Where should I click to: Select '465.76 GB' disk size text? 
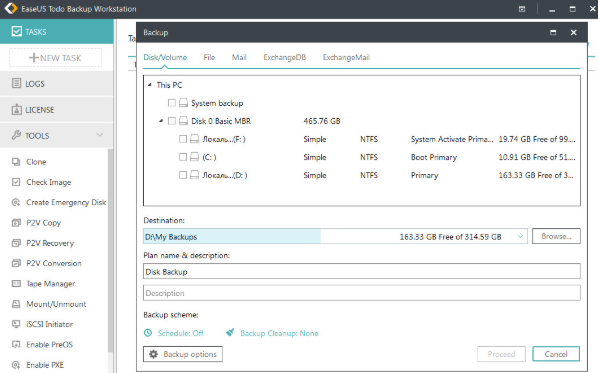[x=322, y=121]
